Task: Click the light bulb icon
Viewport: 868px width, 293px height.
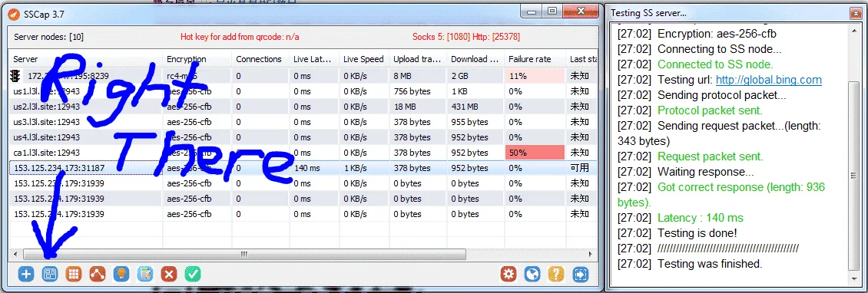Action: tap(121, 273)
